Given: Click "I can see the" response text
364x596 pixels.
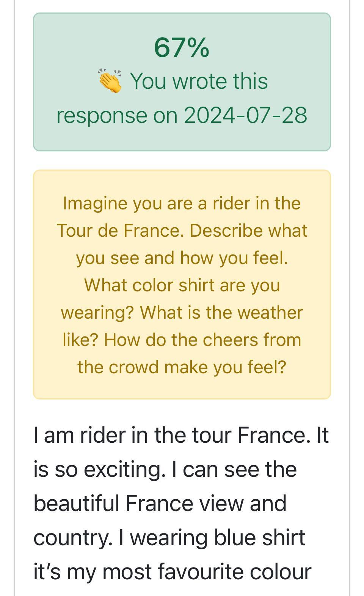Looking at the screenshot, I should tap(234, 469).
